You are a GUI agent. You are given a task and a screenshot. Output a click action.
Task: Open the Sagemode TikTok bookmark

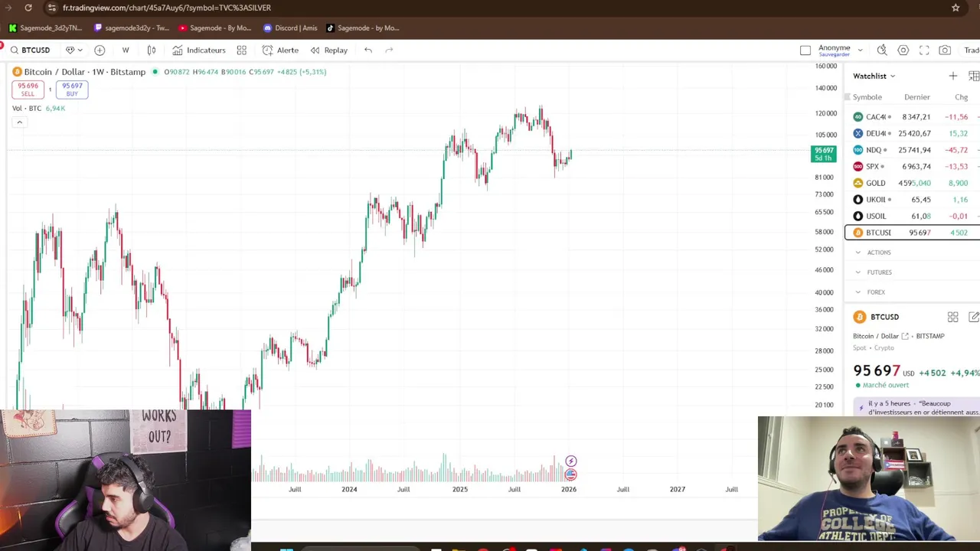pyautogui.click(x=362, y=28)
